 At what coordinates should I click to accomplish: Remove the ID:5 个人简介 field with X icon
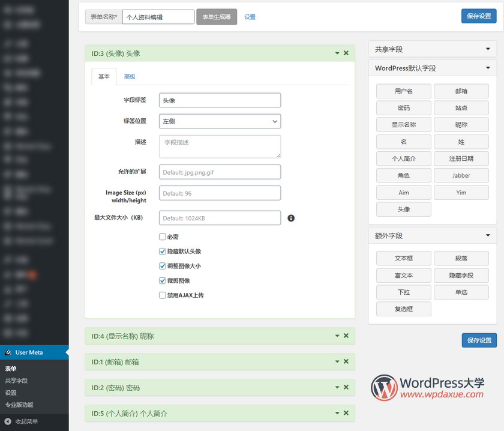[346, 414]
